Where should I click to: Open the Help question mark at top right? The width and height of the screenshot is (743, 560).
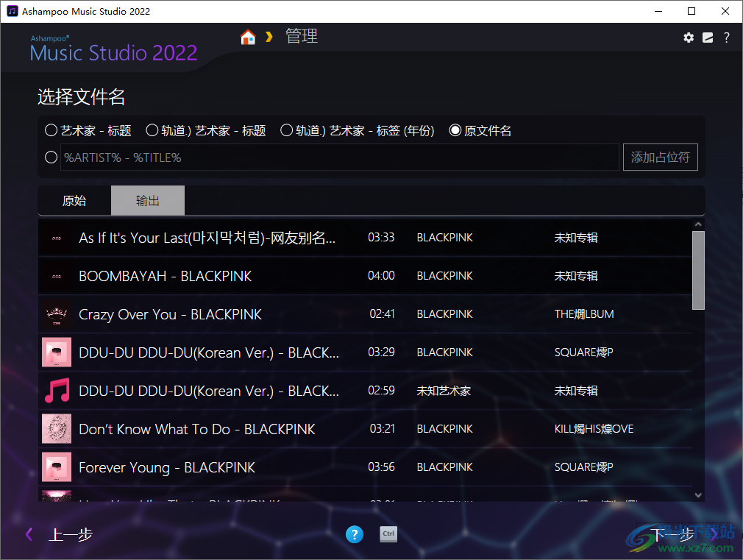tap(726, 37)
